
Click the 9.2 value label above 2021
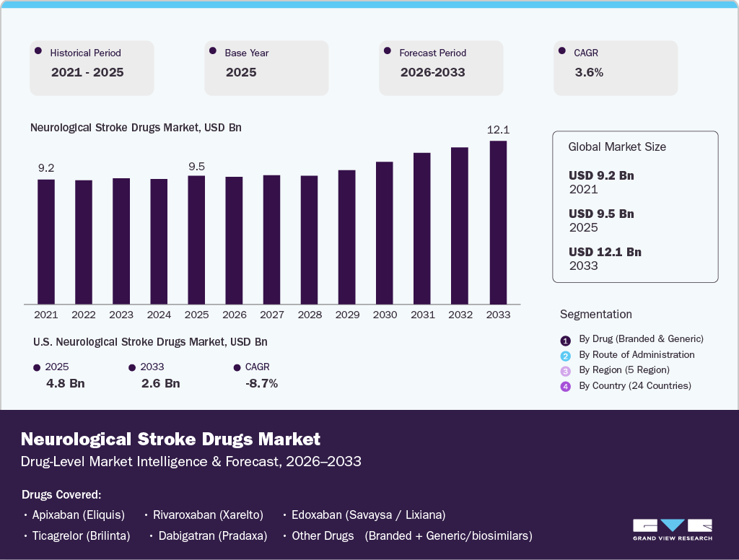(x=46, y=168)
